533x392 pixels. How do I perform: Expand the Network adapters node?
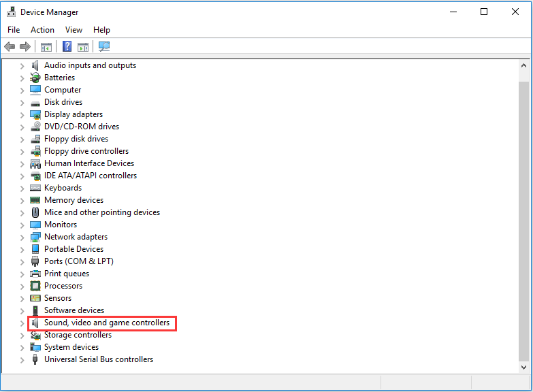point(22,238)
